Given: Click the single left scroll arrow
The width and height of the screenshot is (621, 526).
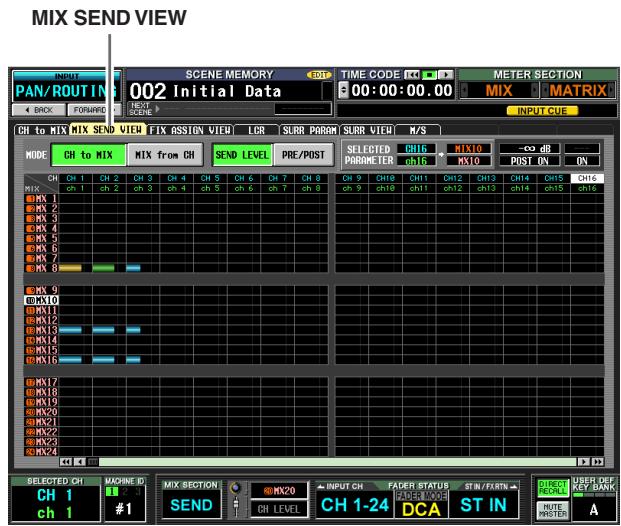Looking at the screenshot, I should tap(80, 462).
